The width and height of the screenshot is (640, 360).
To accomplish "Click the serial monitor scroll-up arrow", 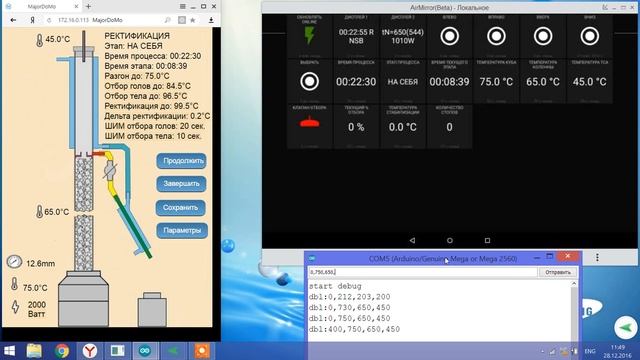I will click(574, 283).
